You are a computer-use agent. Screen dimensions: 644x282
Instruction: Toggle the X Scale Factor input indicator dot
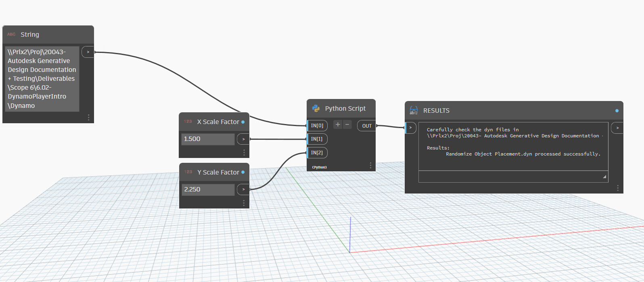(x=243, y=122)
